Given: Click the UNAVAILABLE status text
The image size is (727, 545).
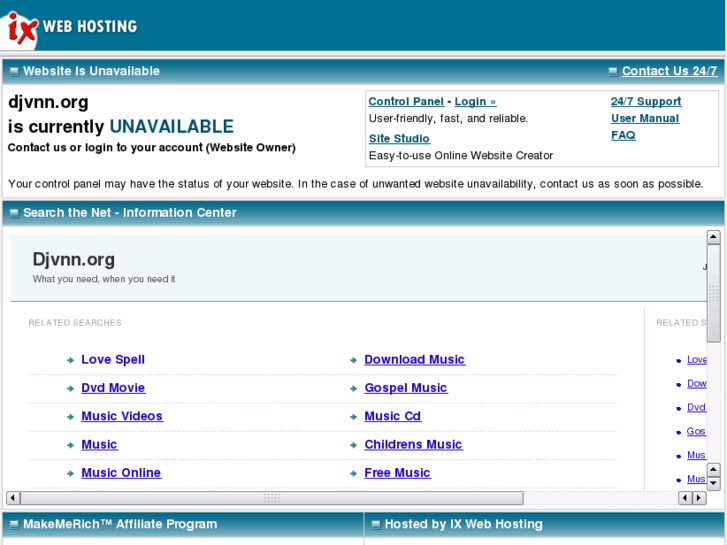Looking at the screenshot, I should tap(172, 127).
